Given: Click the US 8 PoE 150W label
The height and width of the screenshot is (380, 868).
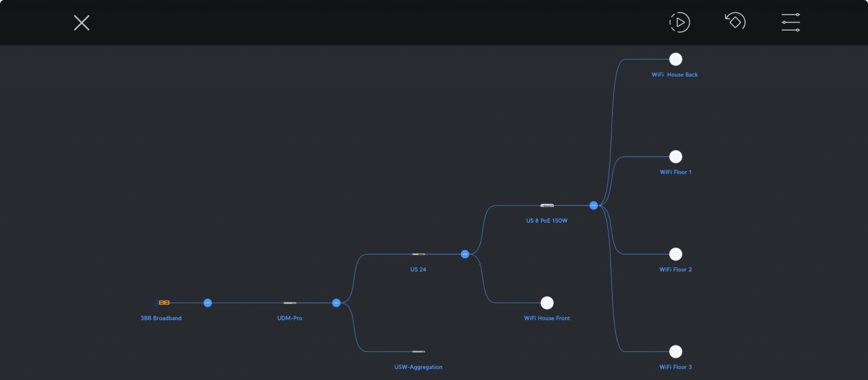Looking at the screenshot, I should 547,221.
